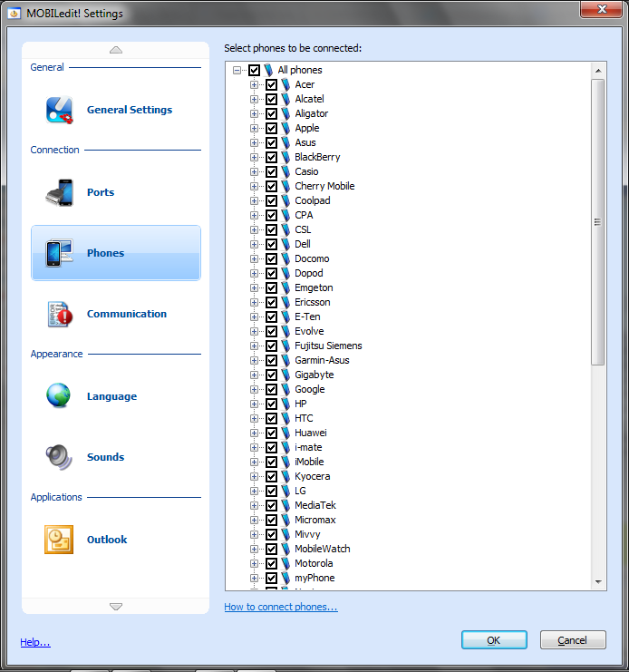Click the phone icon beside Kyocera
The image size is (629, 672).
tap(285, 476)
